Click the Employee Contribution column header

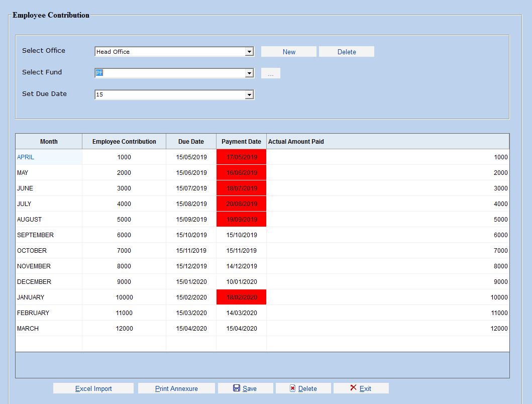click(x=124, y=142)
